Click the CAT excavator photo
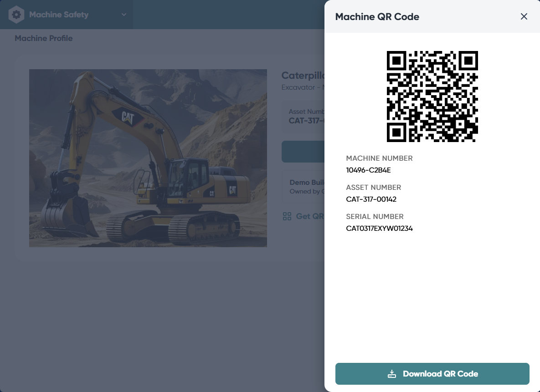540x392 pixels. (148, 158)
